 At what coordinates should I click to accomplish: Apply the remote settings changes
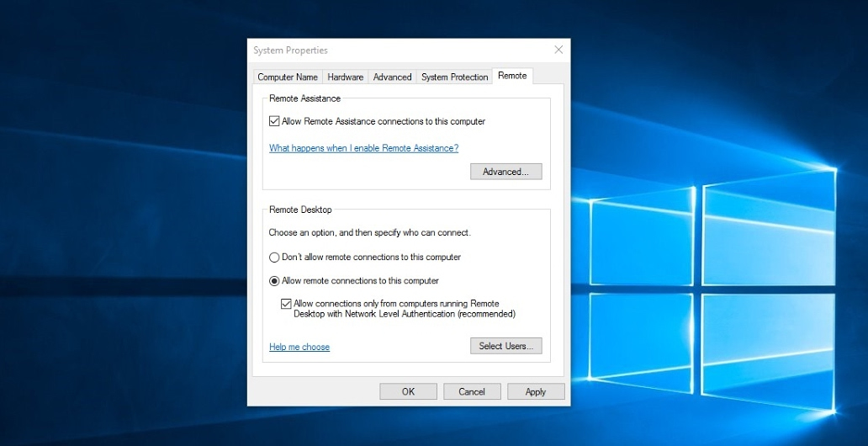[x=535, y=391]
